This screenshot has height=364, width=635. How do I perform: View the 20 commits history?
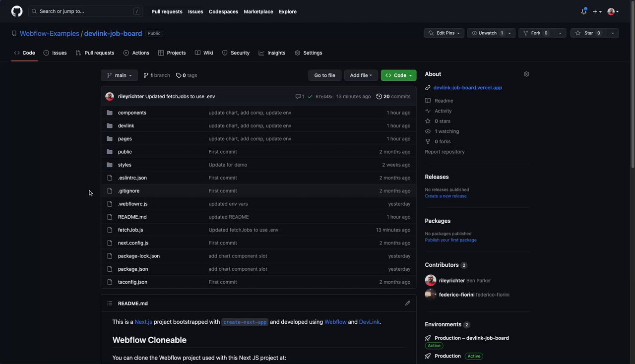pyautogui.click(x=393, y=96)
